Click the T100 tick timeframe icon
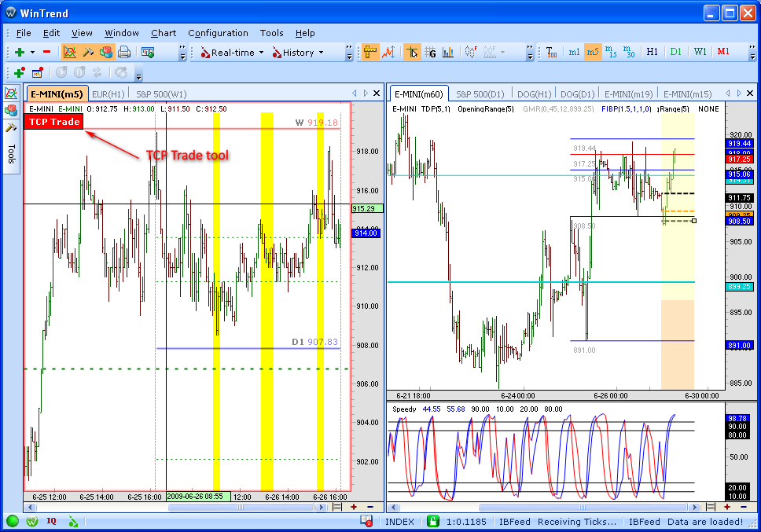Screen dimensions: 761x532 [551, 52]
